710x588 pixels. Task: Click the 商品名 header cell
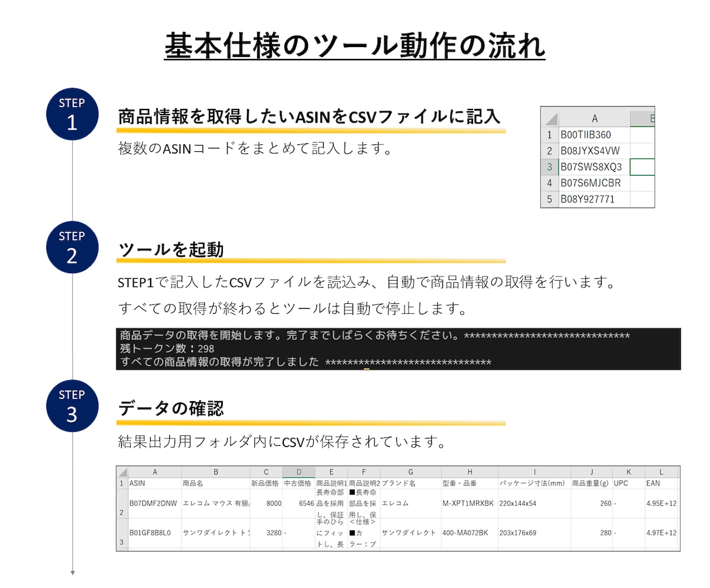point(216,483)
